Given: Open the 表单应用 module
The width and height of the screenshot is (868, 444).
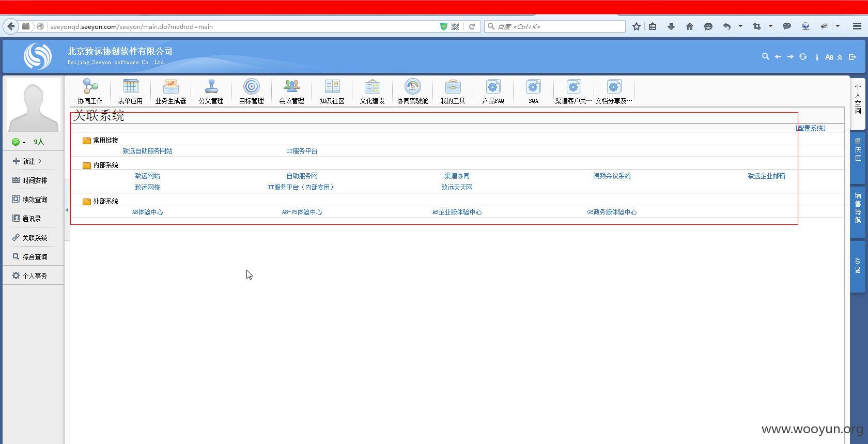Looking at the screenshot, I should pos(130,91).
